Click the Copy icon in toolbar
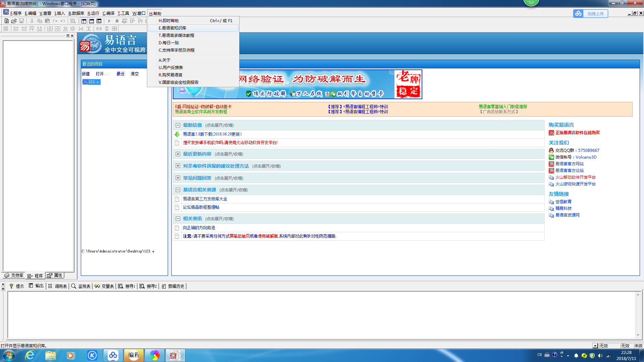Viewport: 644px width, 362px height. pyautogui.click(x=40, y=21)
